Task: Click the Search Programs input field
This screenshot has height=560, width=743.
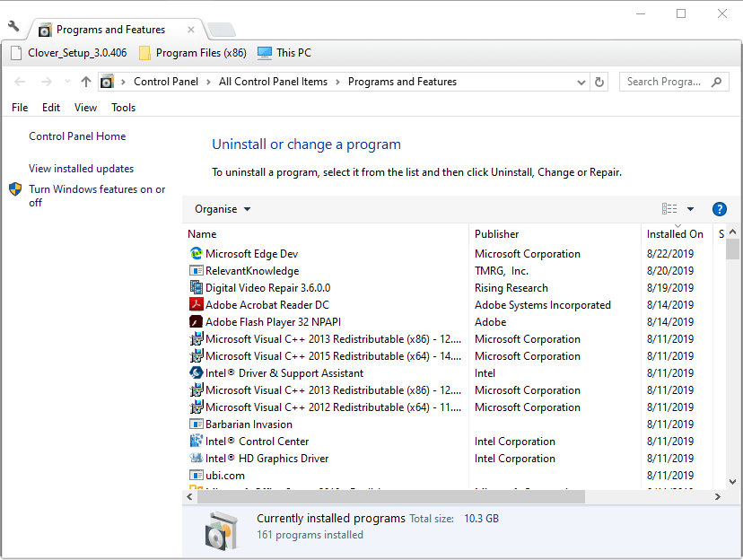Action: (x=664, y=82)
